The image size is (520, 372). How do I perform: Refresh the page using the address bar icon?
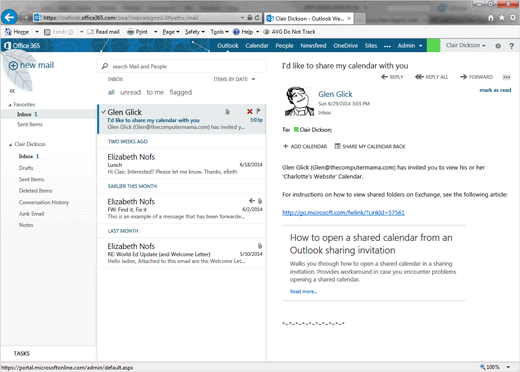pos(257,18)
